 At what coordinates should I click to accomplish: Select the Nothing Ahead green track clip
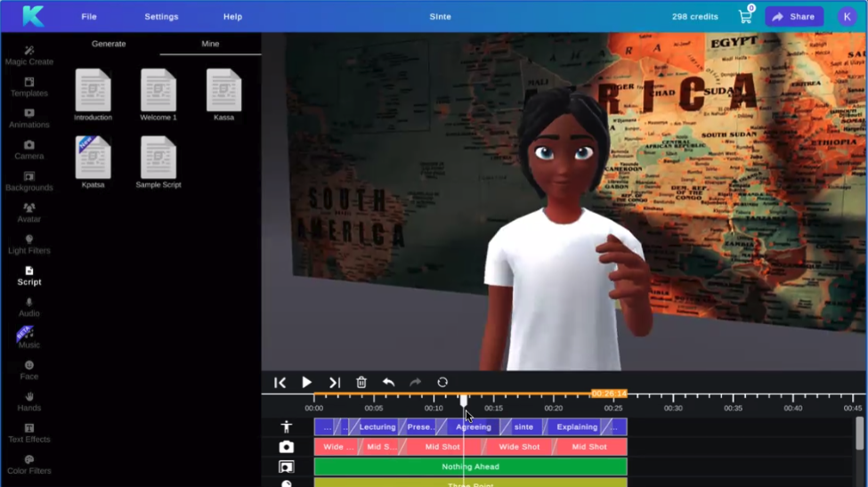pos(470,467)
